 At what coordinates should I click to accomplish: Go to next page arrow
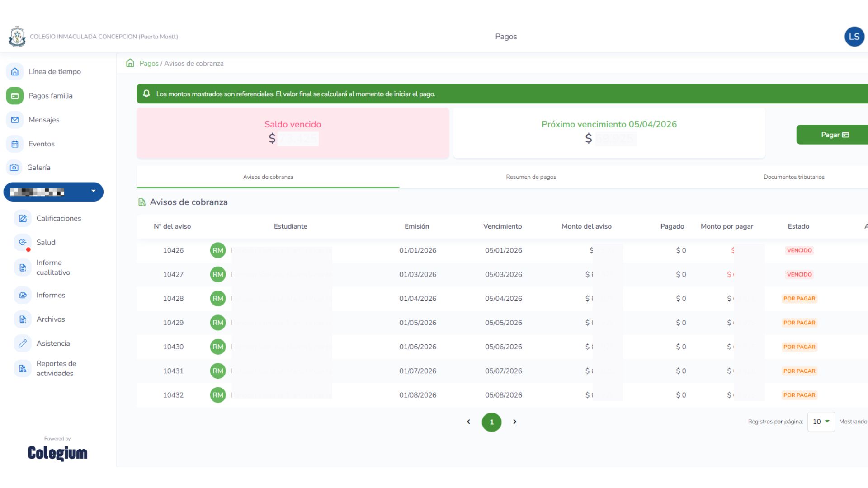click(x=514, y=422)
